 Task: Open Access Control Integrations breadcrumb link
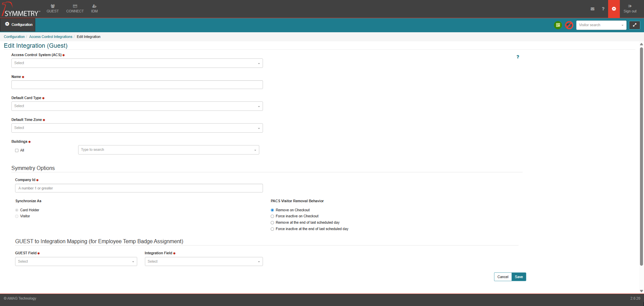51,37
